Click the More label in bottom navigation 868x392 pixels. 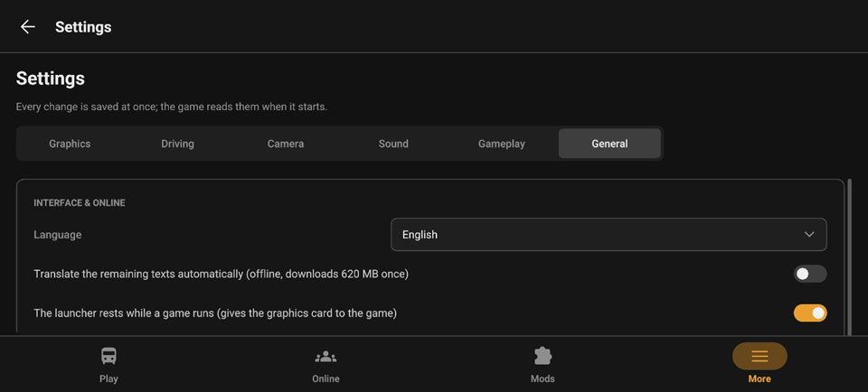pos(759,378)
